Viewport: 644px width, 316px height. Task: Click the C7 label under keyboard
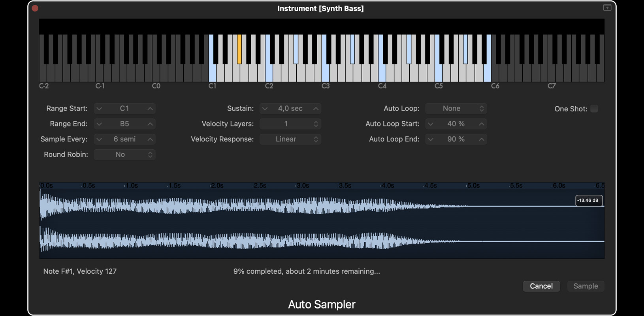click(x=552, y=86)
